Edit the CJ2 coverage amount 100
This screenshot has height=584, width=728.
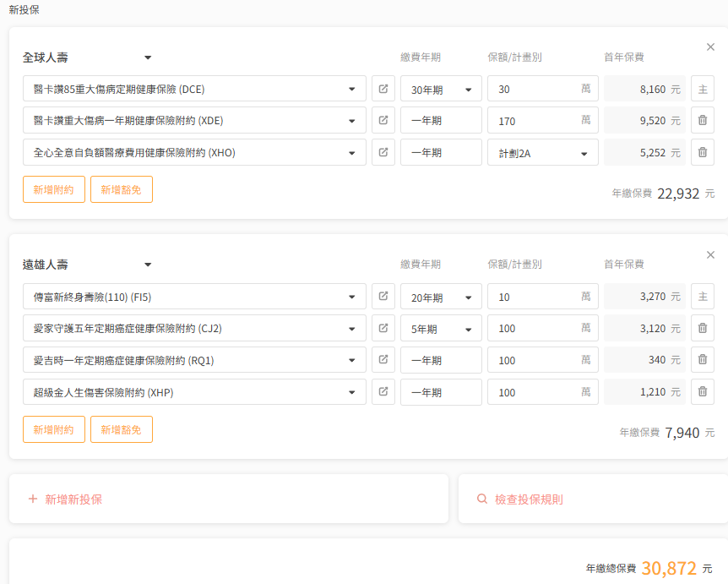point(543,328)
